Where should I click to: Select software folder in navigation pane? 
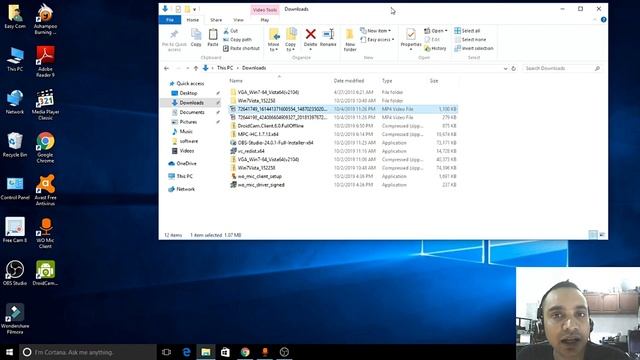(x=189, y=141)
